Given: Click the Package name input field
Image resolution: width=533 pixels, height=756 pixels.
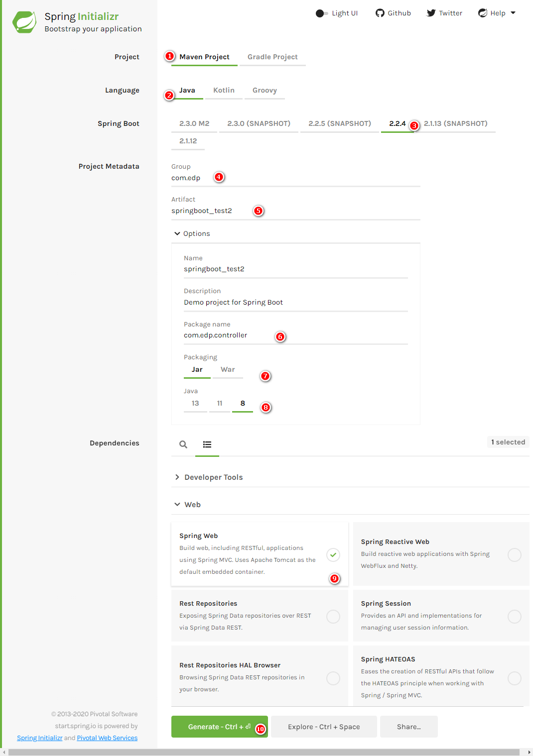Looking at the screenshot, I should (296, 335).
